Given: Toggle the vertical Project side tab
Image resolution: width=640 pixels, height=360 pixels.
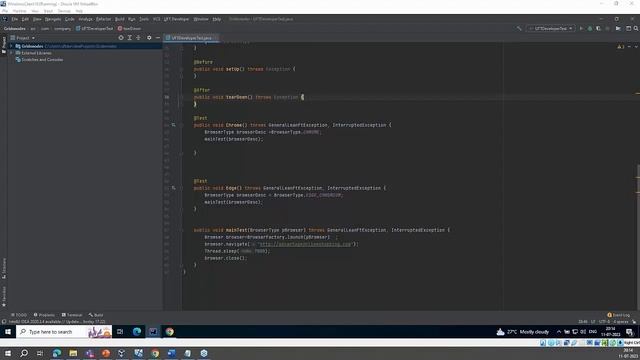Looking at the screenshot, I should [x=4, y=45].
